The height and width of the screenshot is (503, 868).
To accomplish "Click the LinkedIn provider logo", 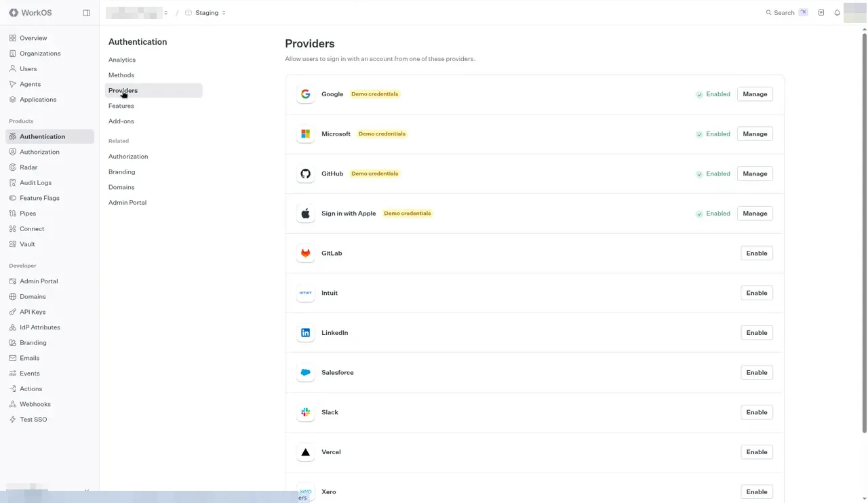I will 306,333.
